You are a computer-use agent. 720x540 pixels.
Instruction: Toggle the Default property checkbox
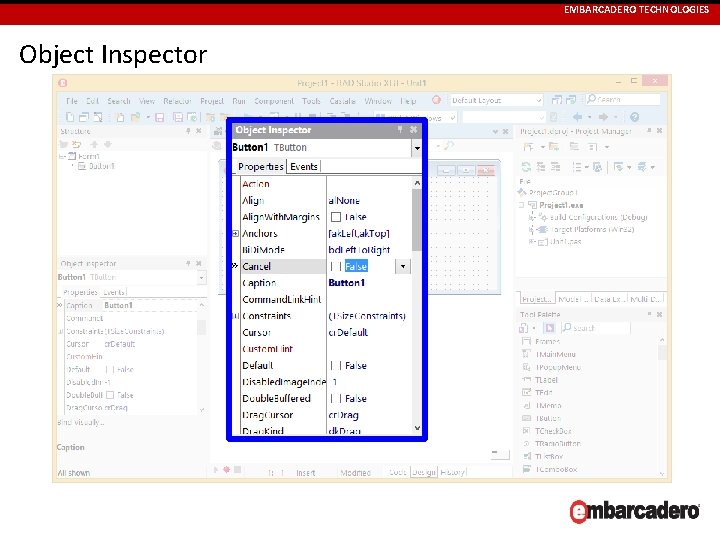pyautogui.click(x=336, y=366)
